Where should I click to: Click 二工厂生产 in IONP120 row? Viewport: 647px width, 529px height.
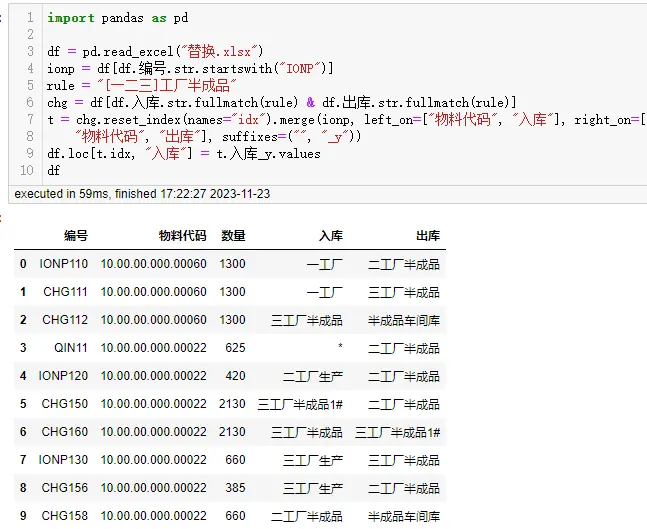313,376
